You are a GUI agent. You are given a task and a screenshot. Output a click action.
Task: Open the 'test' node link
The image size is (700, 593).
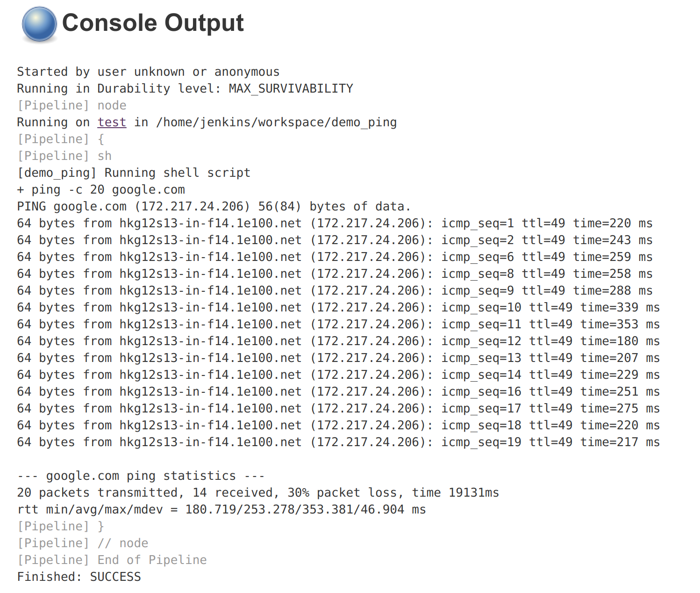112,123
